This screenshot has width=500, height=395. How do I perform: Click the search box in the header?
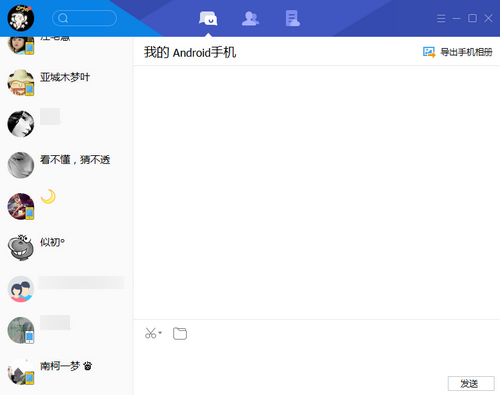[x=84, y=18]
